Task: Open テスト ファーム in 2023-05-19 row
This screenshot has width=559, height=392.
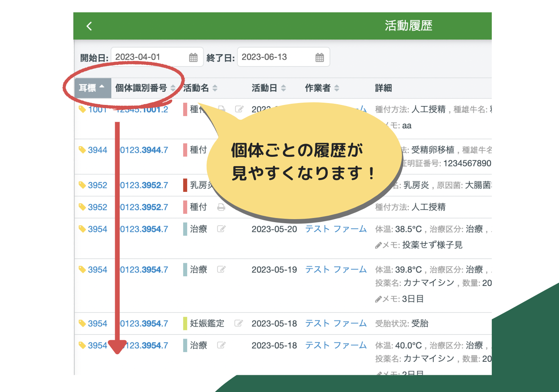Action: (336, 270)
